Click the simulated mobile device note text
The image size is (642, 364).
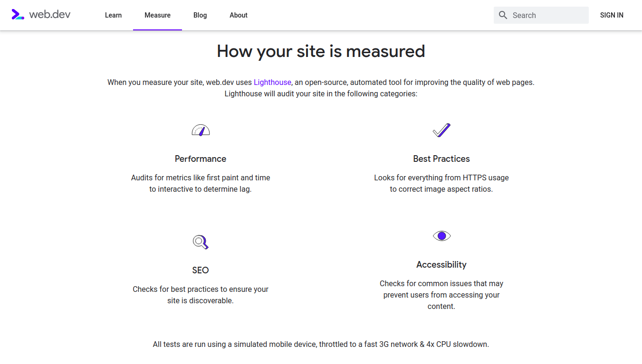point(321,345)
